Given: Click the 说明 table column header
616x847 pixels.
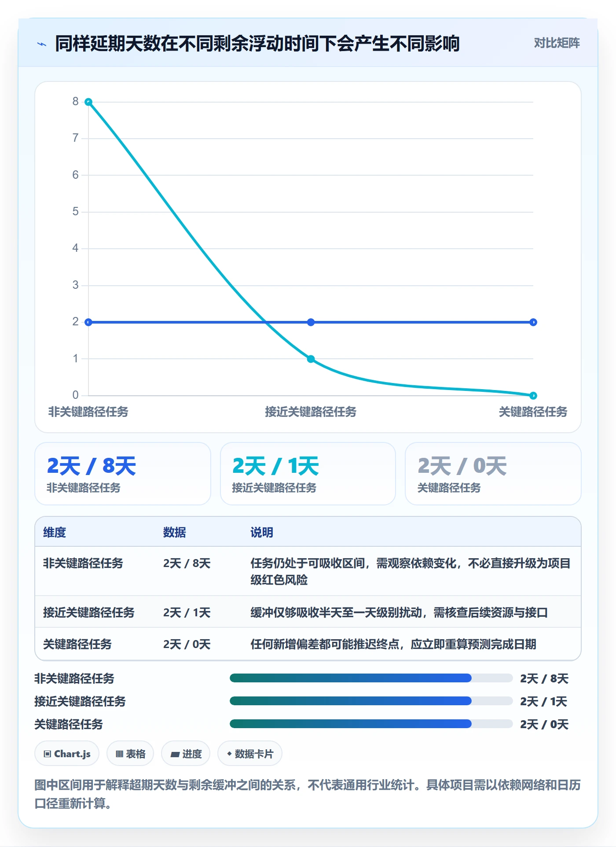Looking at the screenshot, I should [x=262, y=532].
